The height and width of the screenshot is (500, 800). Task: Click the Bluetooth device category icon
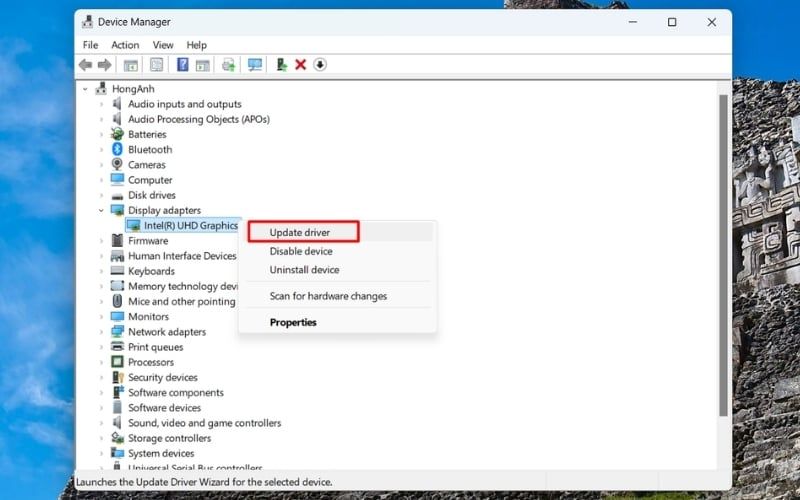117,150
